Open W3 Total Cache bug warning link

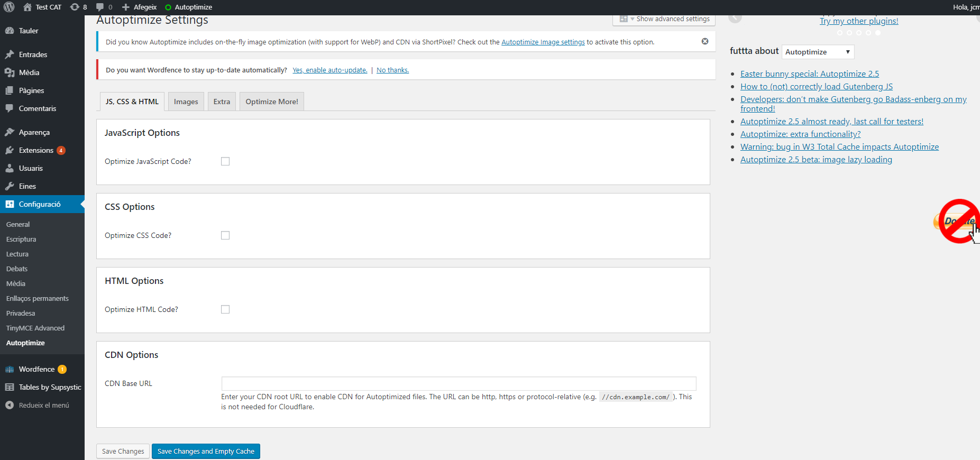(840, 147)
